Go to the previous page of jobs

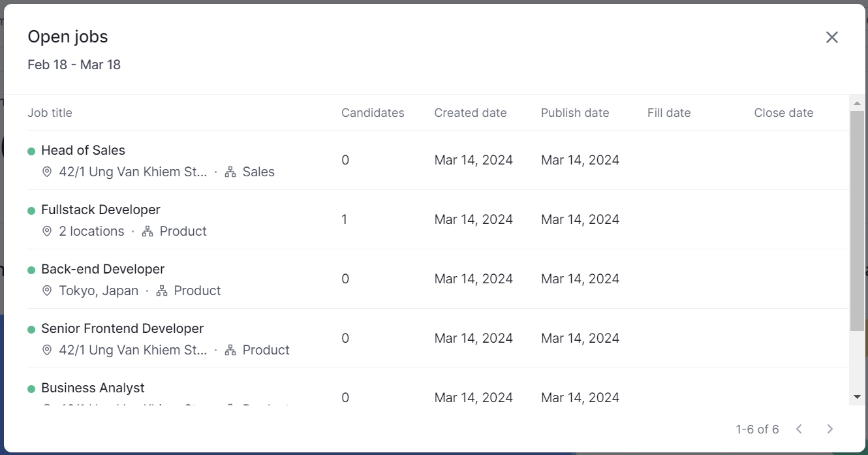click(799, 429)
